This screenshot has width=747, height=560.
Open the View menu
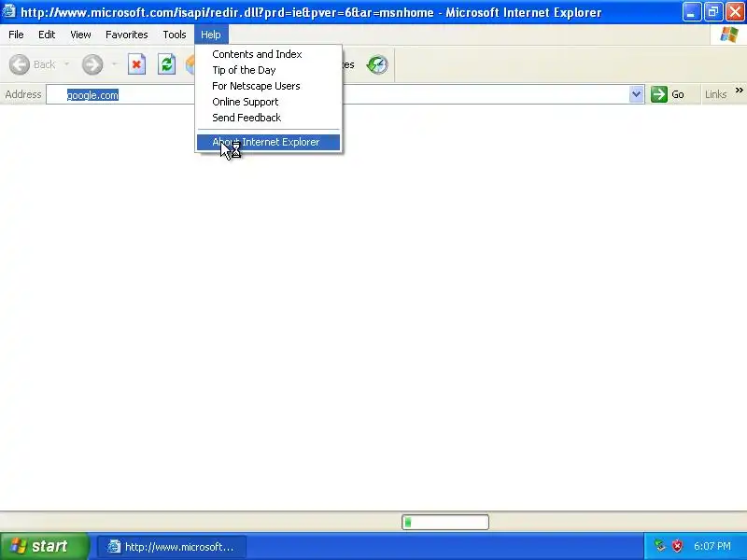80,35
